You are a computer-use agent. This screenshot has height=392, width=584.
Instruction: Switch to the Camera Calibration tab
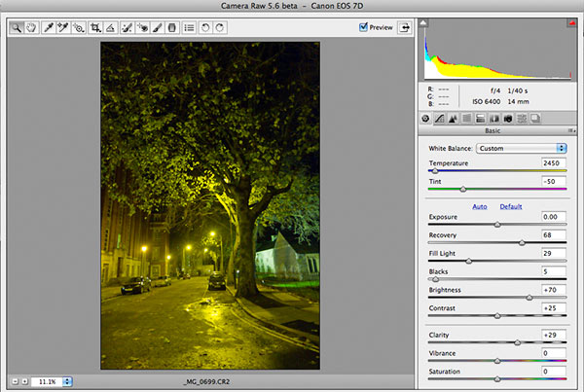(x=508, y=119)
